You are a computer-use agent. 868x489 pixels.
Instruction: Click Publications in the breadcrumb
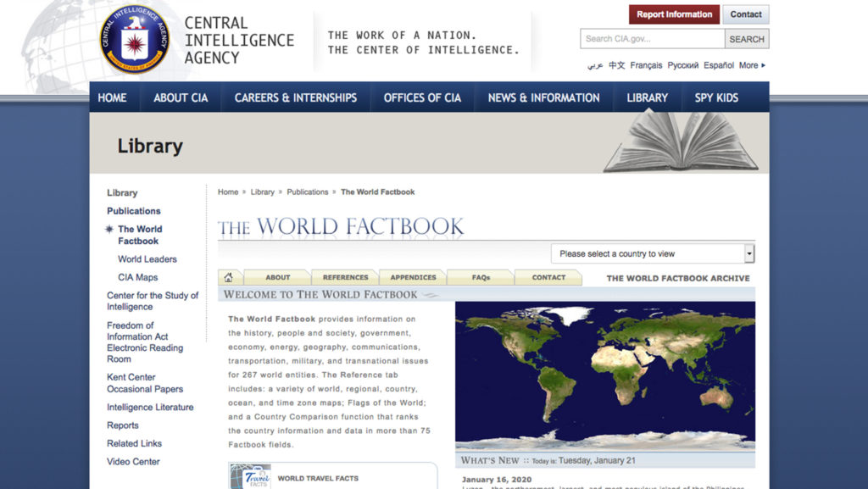(307, 192)
